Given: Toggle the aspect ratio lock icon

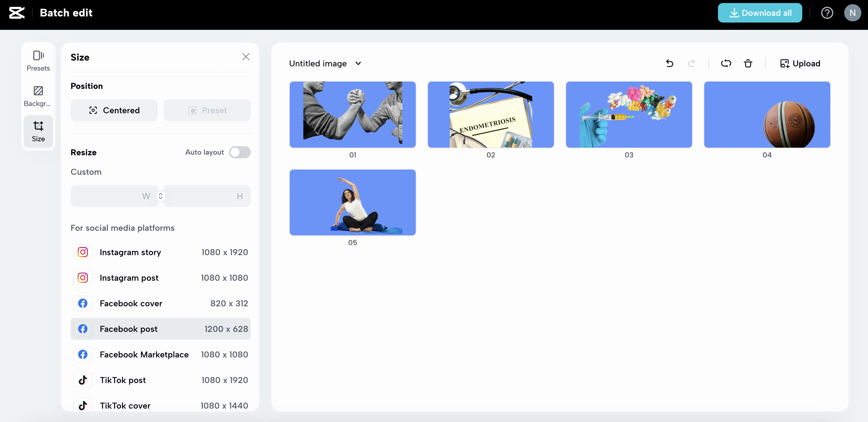Looking at the screenshot, I should tap(161, 196).
